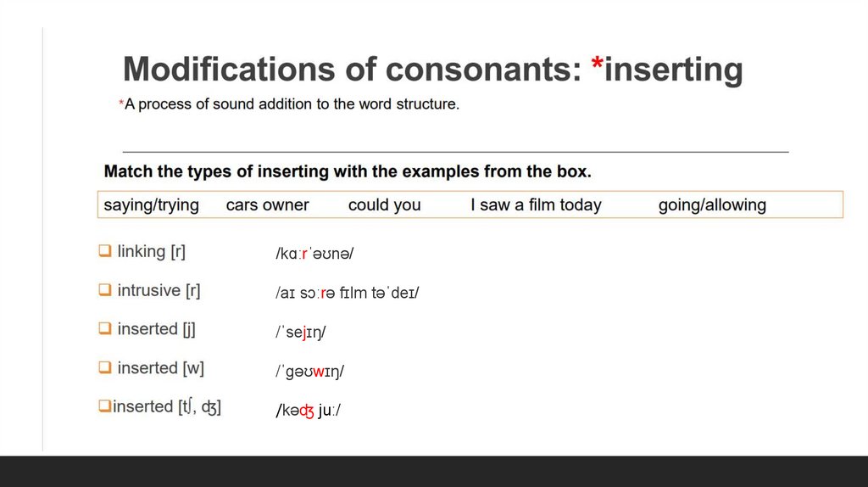Click the 'cars owner' example
The width and height of the screenshot is (868, 487).
coord(267,204)
